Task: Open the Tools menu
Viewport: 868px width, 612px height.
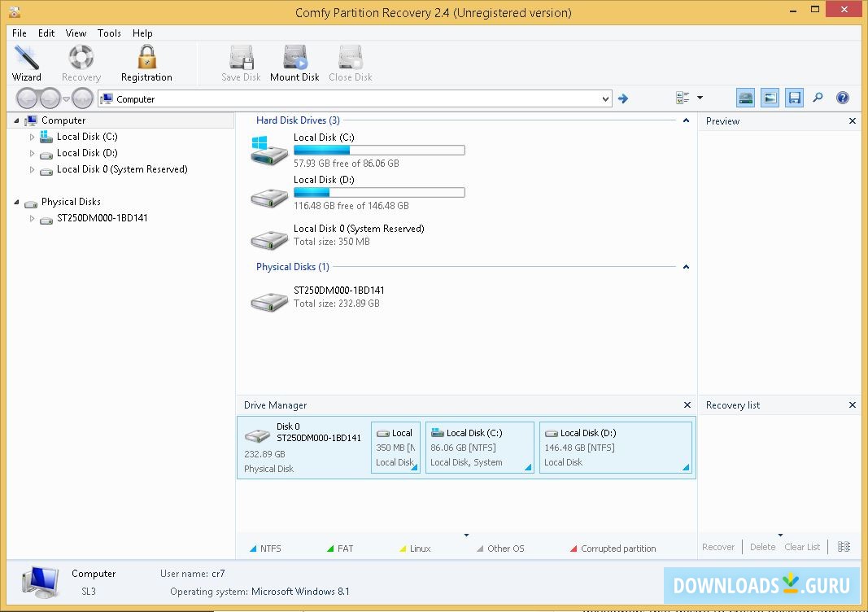Action: click(109, 33)
